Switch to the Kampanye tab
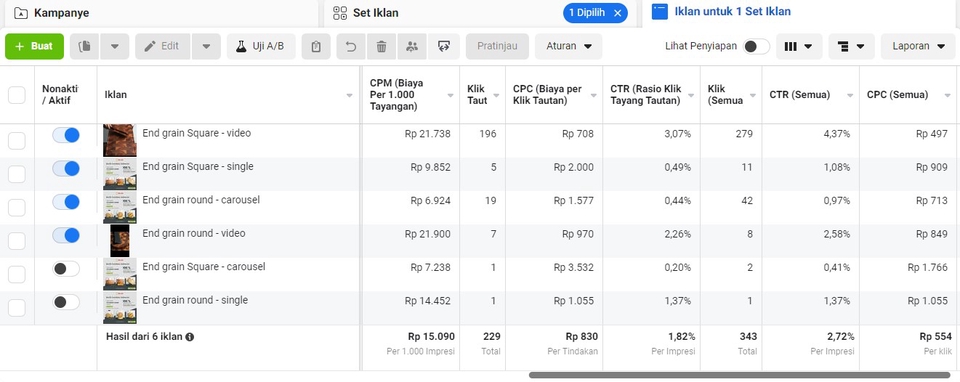This screenshot has width=960, height=382. point(159,13)
